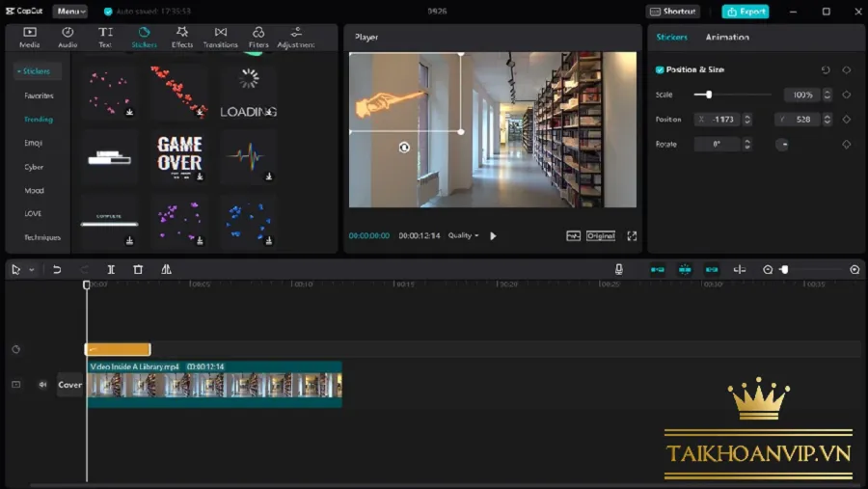Collapse the Stickers category group
868x489 pixels.
pos(35,70)
